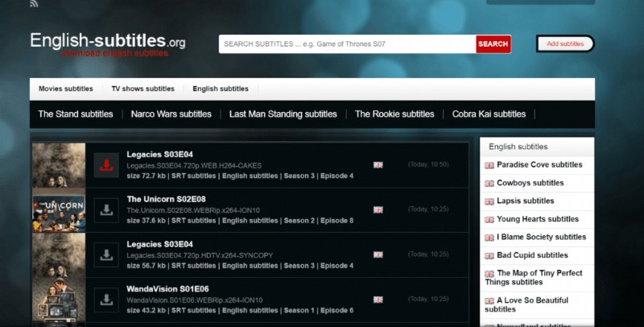Screen dimensions: 644x327
Task: Open WandaVision S01E06 title
Action: (x=167, y=289)
